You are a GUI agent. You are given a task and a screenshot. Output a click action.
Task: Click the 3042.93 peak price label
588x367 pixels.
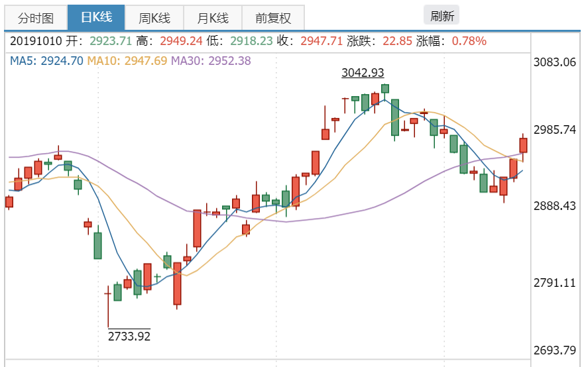[363, 73]
